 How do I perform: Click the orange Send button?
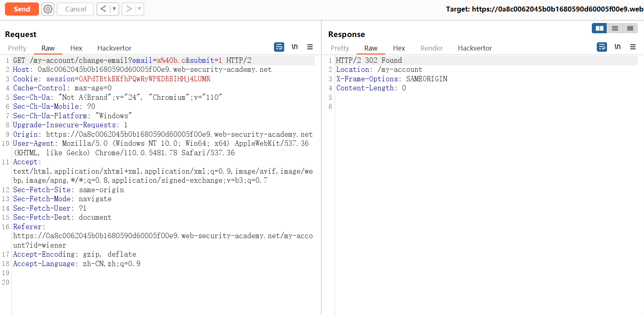22,9
